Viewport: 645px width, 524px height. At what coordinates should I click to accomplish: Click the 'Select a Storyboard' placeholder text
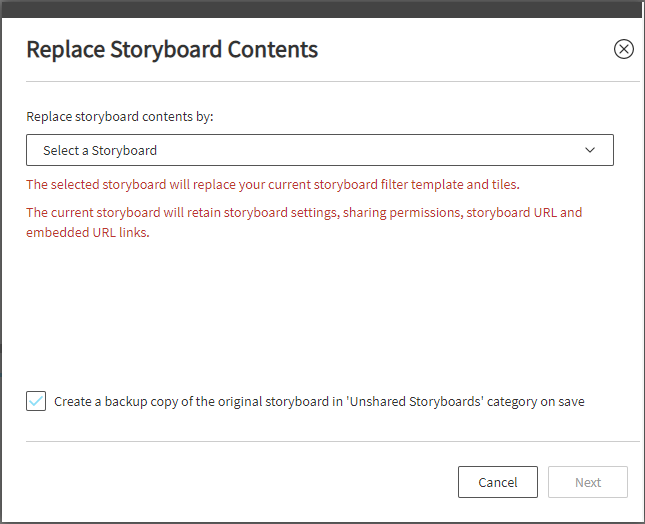pyautogui.click(x=100, y=150)
